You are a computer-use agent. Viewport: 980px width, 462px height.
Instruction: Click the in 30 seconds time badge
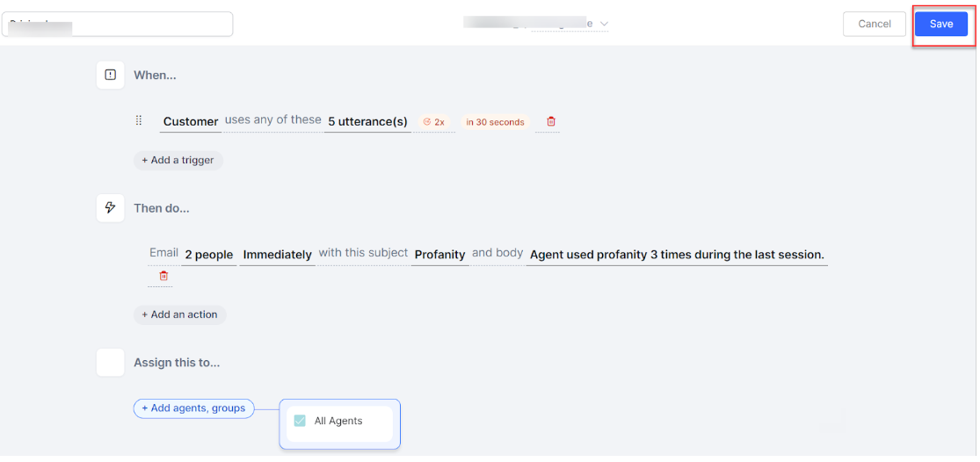[x=495, y=122]
